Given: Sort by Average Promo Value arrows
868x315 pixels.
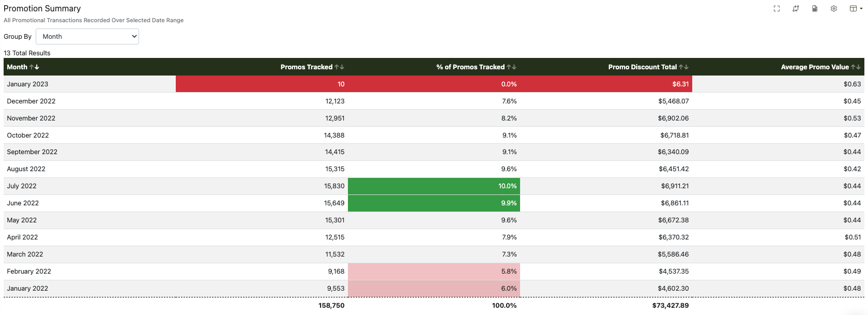Looking at the screenshot, I should (856, 67).
